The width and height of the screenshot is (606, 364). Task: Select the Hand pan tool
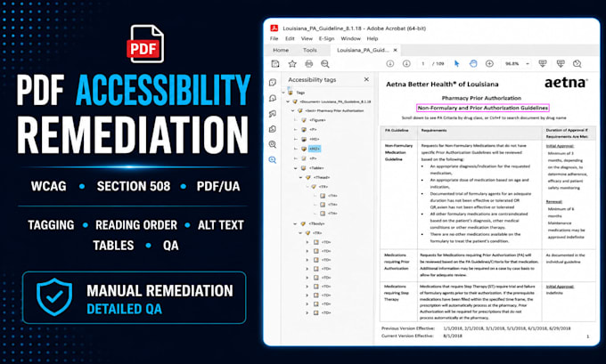tap(473, 64)
